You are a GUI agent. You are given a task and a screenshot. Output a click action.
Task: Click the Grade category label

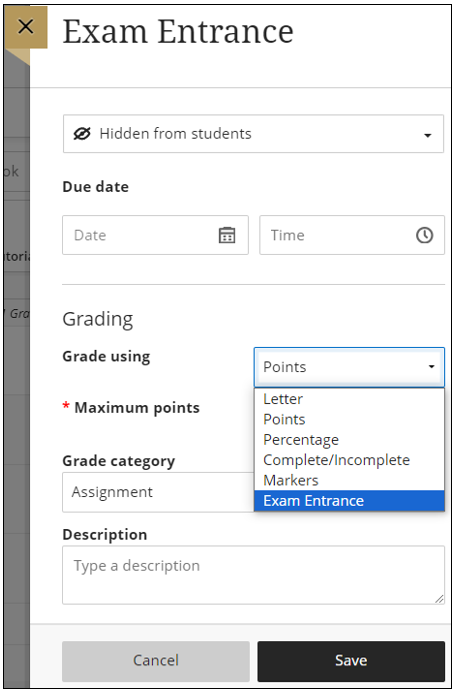click(119, 461)
